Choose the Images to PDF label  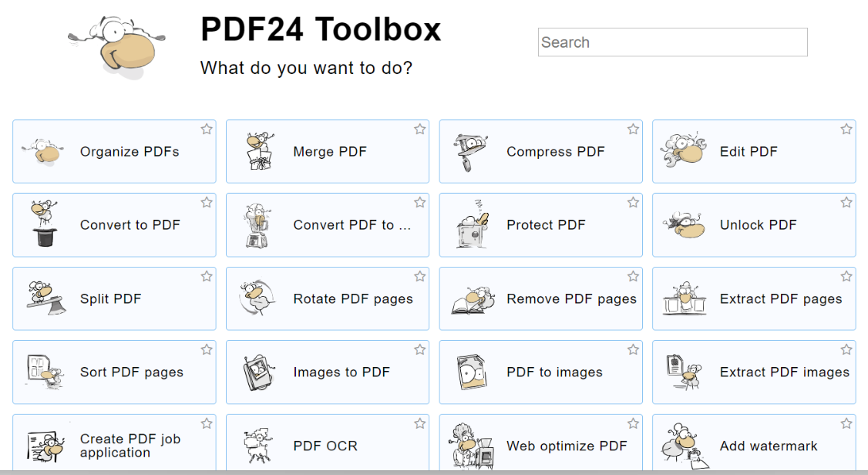coord(341,372)
